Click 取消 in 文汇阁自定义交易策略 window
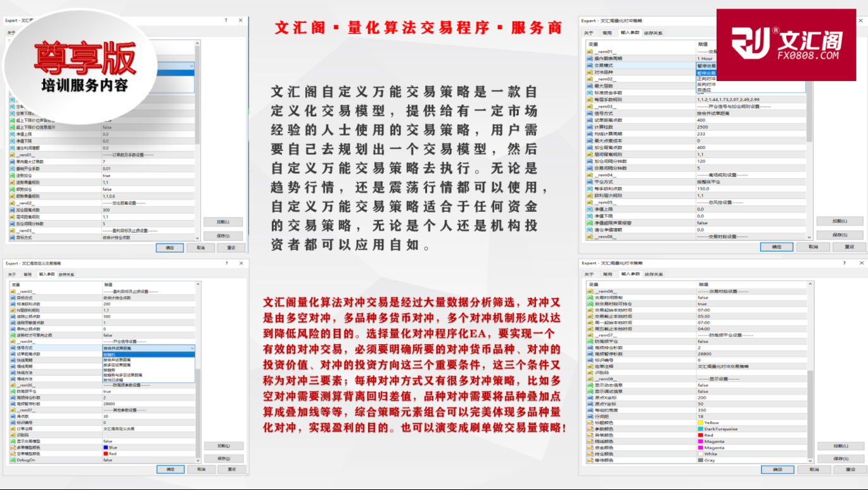 click(x=201, y=469)
